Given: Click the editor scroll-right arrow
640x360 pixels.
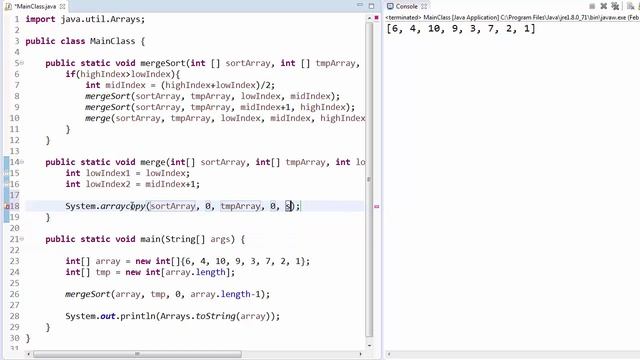Looking at the screenshot, I should (360, 354).
